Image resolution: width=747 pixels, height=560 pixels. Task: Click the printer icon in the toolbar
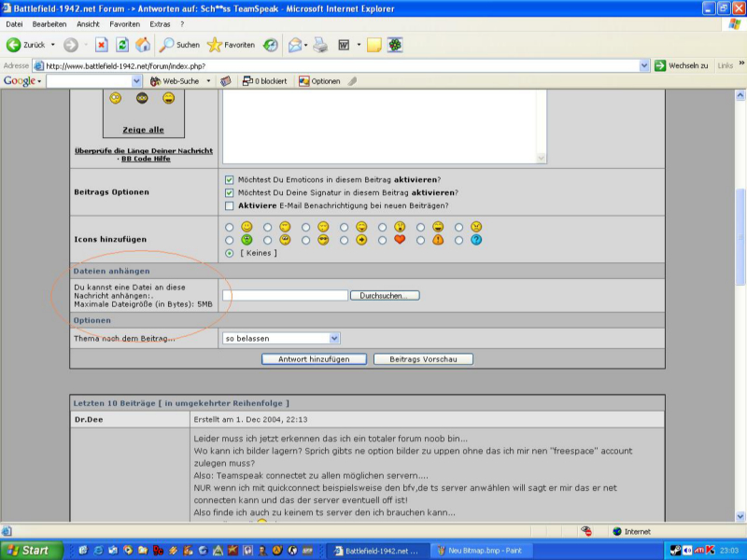(320, 45)
